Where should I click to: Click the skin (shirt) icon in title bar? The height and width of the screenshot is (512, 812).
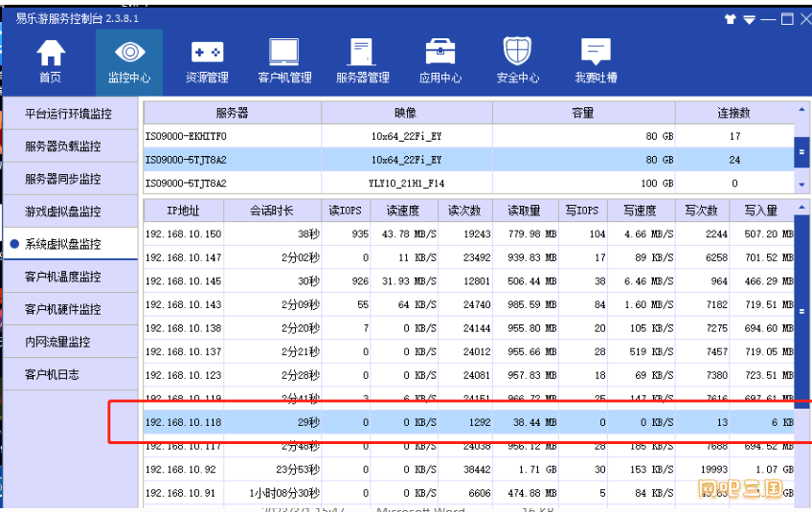[731, 18]
